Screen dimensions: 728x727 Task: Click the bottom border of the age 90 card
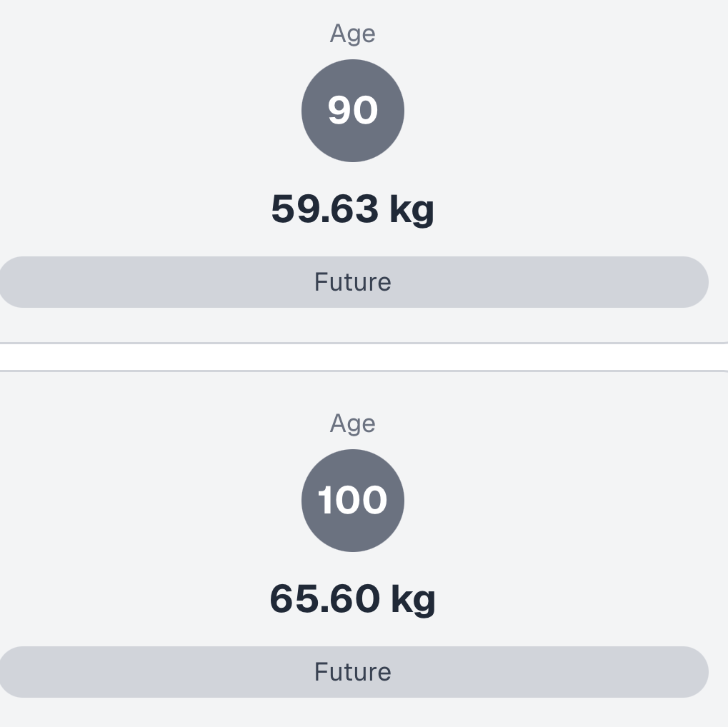(364, 344)
